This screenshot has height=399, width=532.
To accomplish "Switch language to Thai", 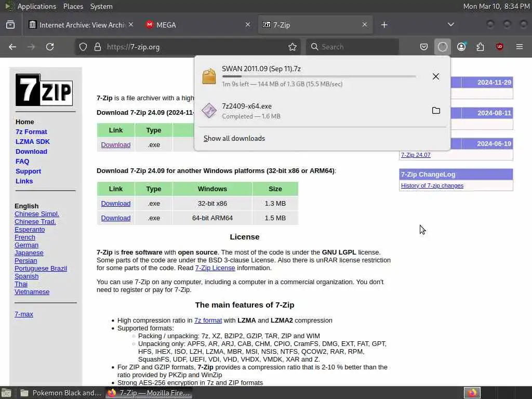I will [21, 284].
